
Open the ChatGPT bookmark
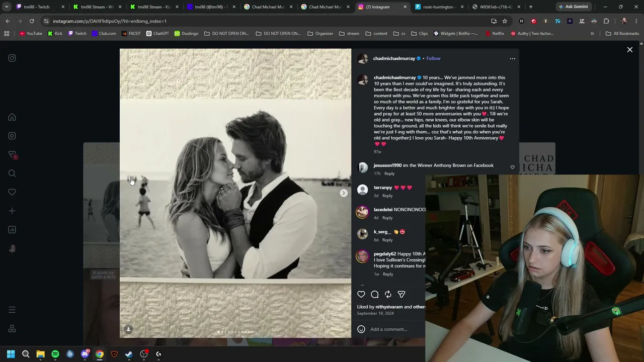(157, 34)
